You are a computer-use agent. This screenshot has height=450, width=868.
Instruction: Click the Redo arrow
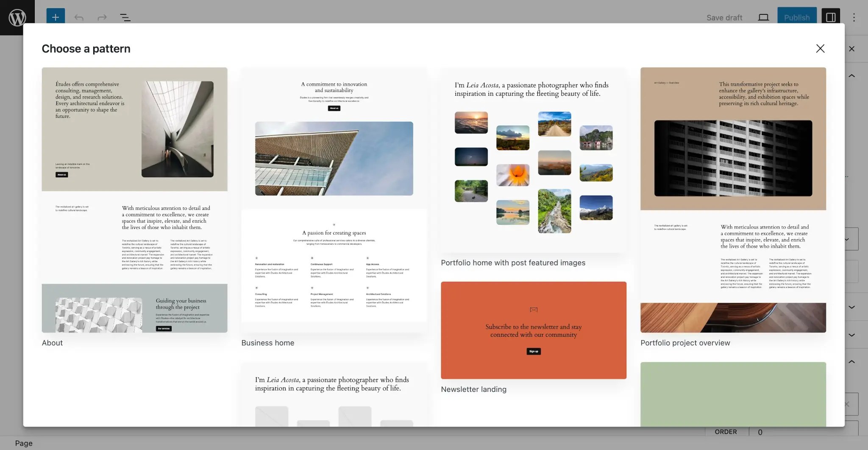102,17
